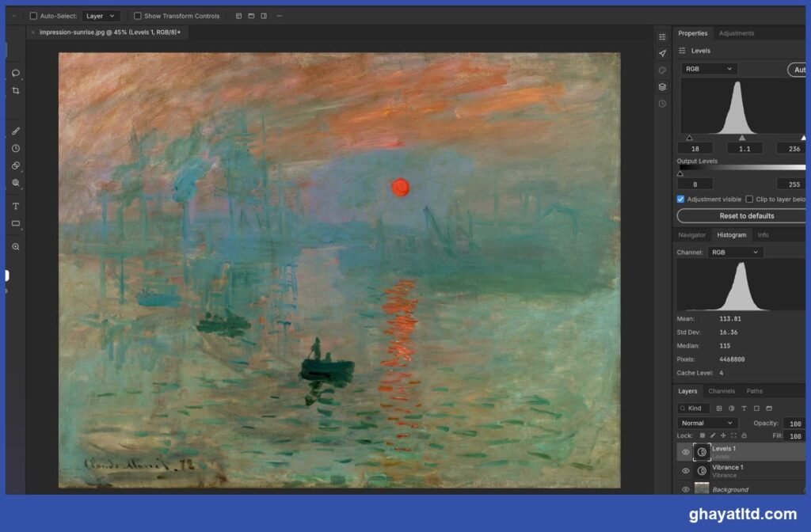The height and width of the screenshot is (532, 811).
Task: Filter layers by smart object icon
Action: (768, 408)
